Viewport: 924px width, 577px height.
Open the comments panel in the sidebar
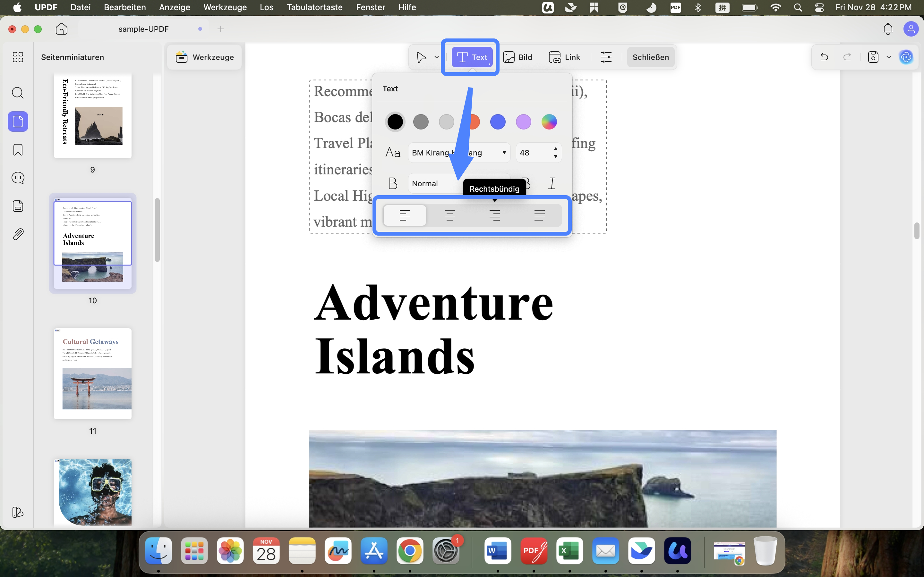[18, 178]
